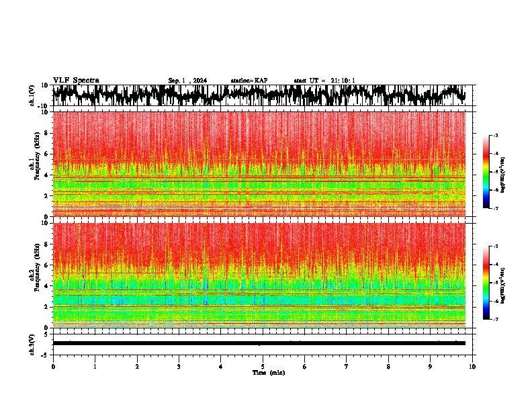Click inside the ch.2 spectrogram panel
The image size is (532, 411).
tap(259, 275)
